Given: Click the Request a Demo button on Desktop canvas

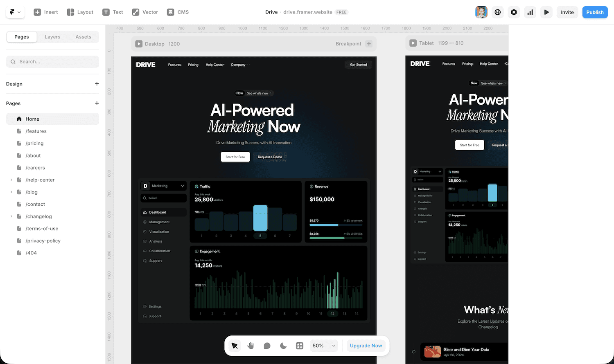Looking at the screenshot, I should [270, 157].
